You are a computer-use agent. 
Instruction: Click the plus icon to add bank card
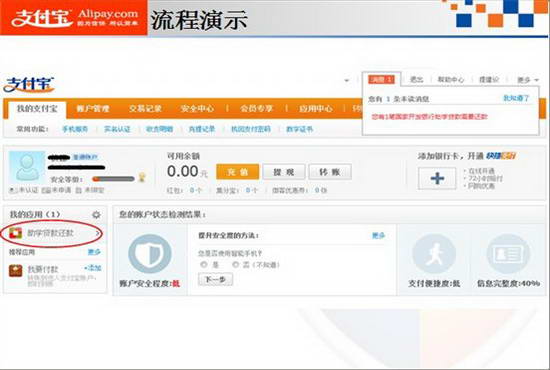pyautogui.click(x=437, y=178)
